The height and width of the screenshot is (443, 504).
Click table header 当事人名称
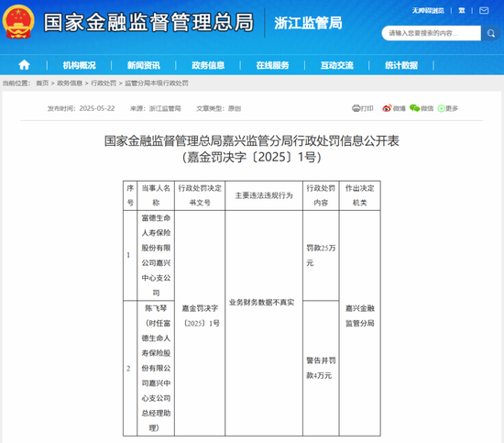tap(156, 195)
